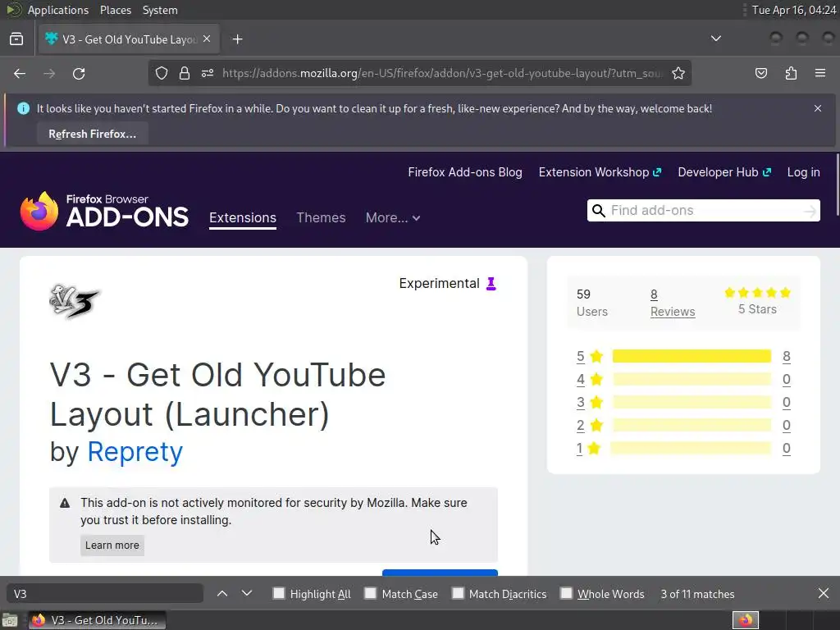Close the find bar
The width and height of the screenshot is (840, 630).
coord(824,594)
